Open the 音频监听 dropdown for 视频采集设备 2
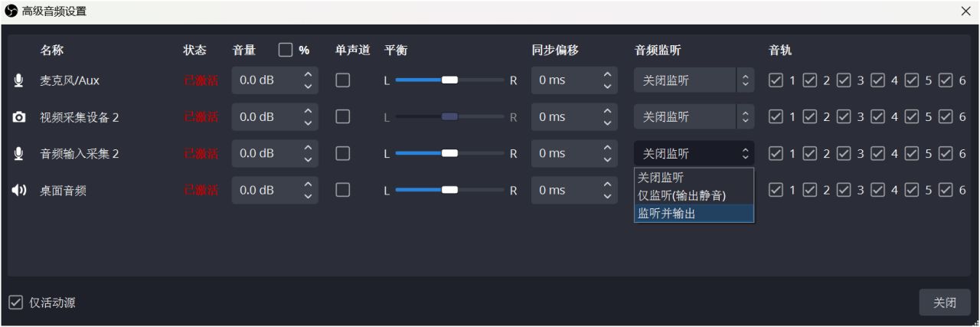Screen dimensions: 980x327 pos(693,117)
